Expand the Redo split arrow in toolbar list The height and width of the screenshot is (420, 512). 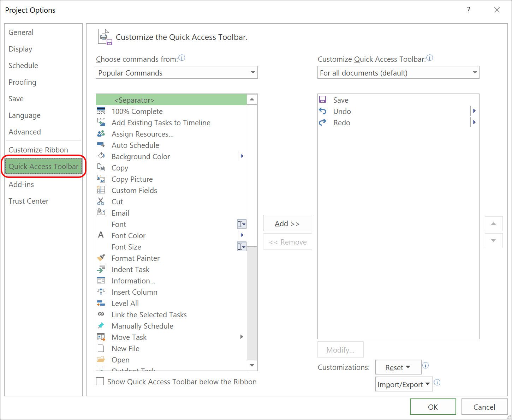pyautogui.click(x=474, y=122)
